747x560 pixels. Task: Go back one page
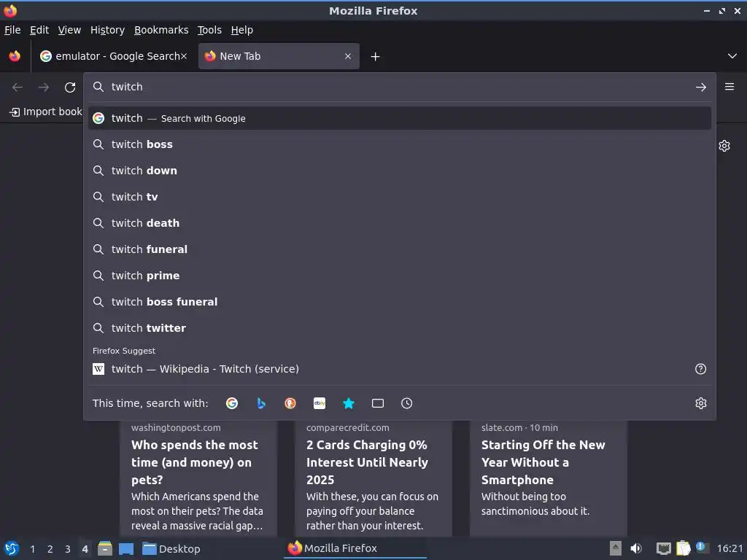[18, 87]
